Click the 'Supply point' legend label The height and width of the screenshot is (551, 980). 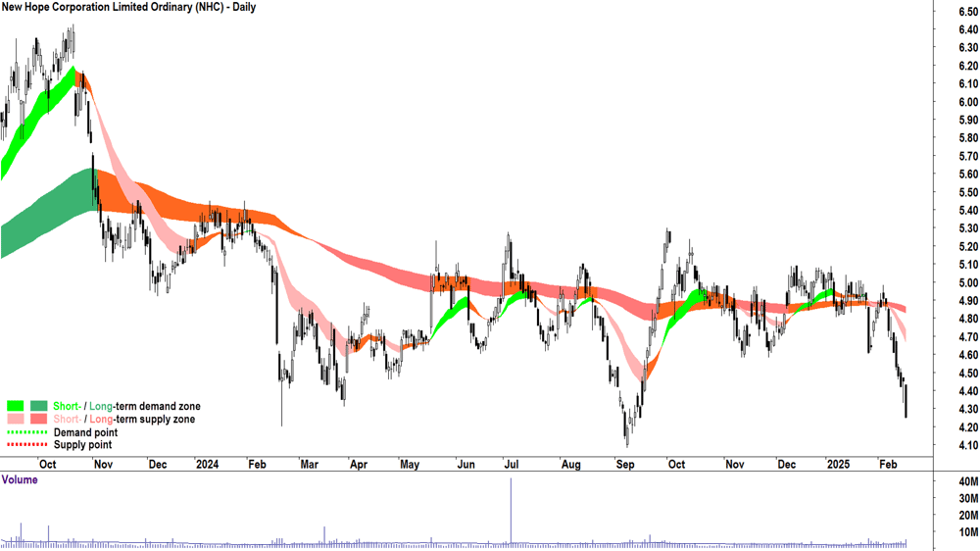(82, 445)
